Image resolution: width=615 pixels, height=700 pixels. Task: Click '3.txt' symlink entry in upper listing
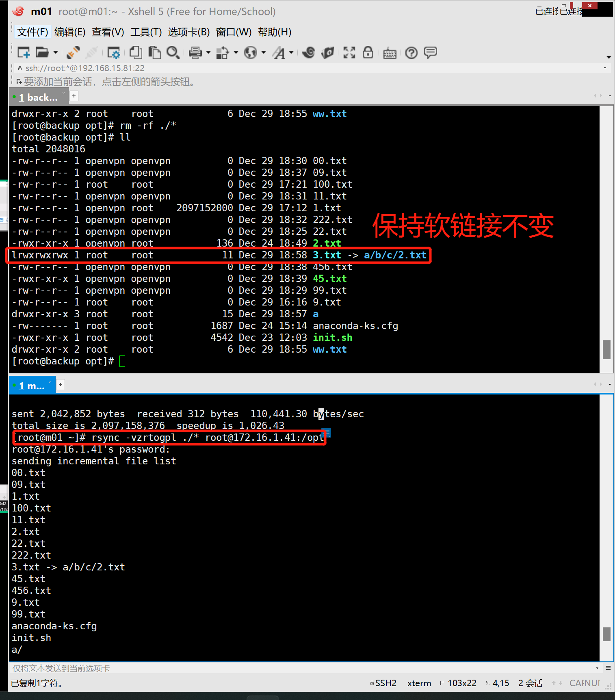[x=327, y=255]
